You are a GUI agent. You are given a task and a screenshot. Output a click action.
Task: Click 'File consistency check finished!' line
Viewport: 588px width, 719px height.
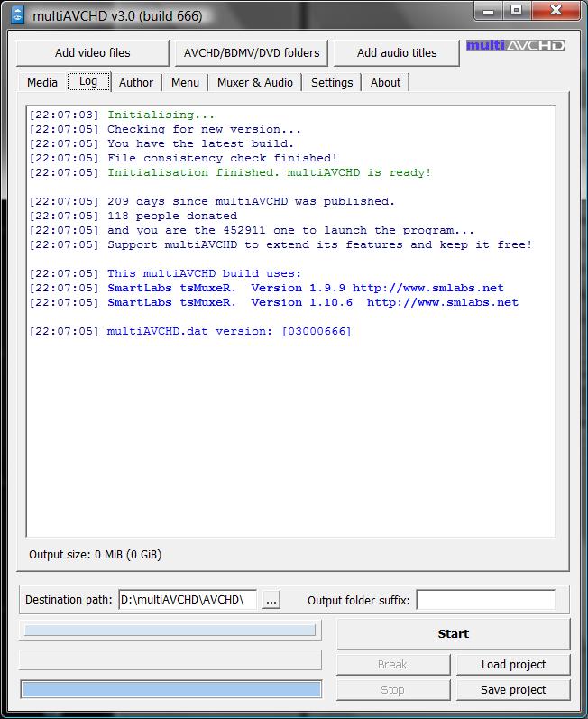(183, 158)
